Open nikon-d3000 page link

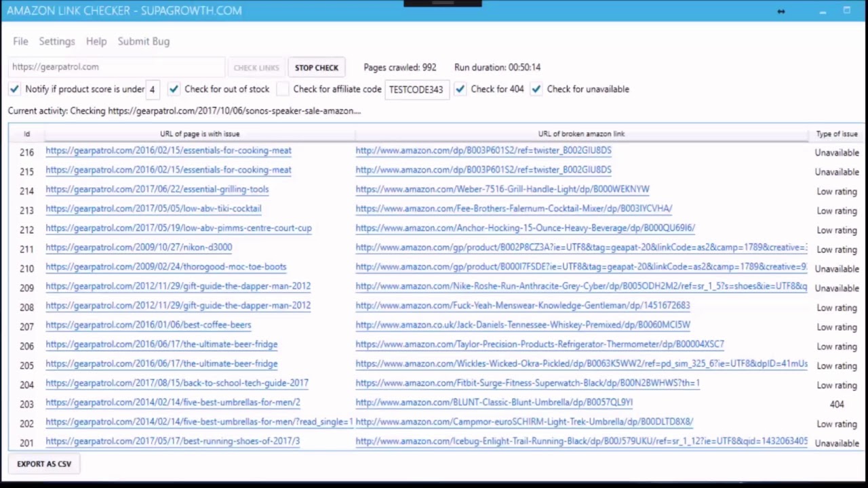click(x=138, y=247)
